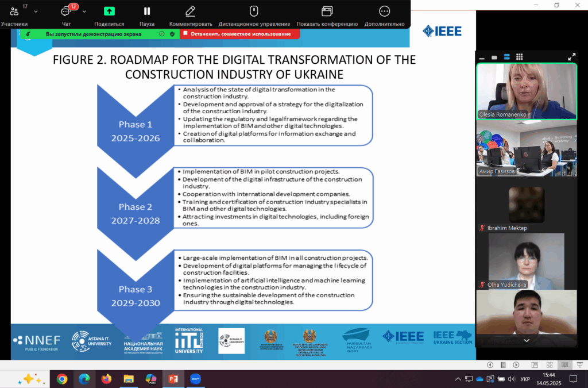The image size is (588, 388).
Task: Click the network tray icon
Action: 469,379
